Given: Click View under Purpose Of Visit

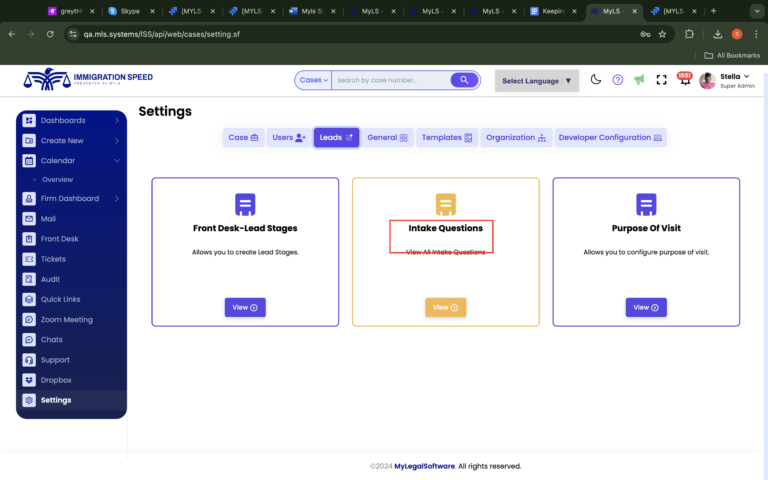Looking at the screenshot, I should click(646, 308).
